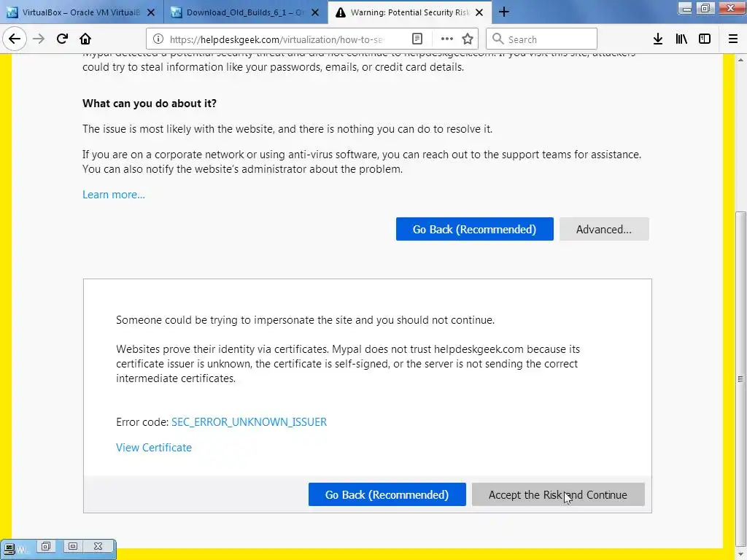747x560 pixels.
Task: Show site information for helpdeskgeek.com
Action: click(158, 39)
